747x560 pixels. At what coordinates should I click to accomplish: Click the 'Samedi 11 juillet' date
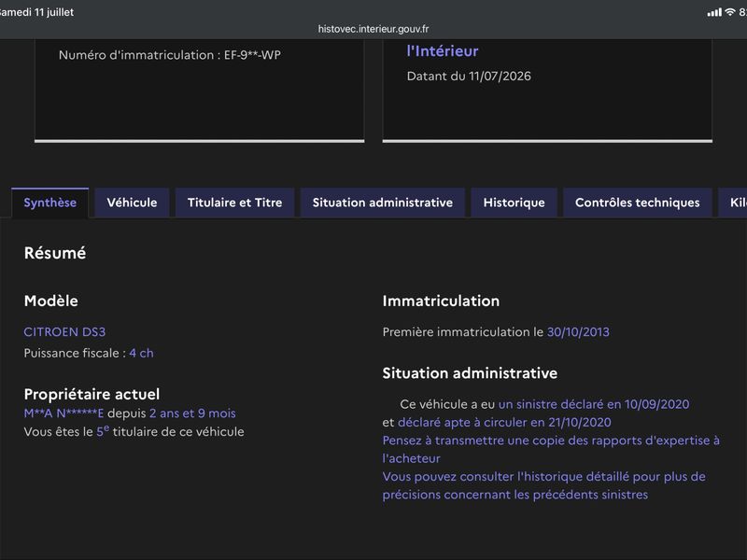[36, 12]
